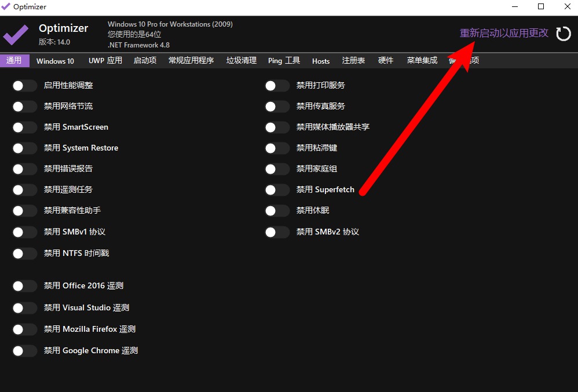Enable the 禁用网络节流 switch

(25, 107)
